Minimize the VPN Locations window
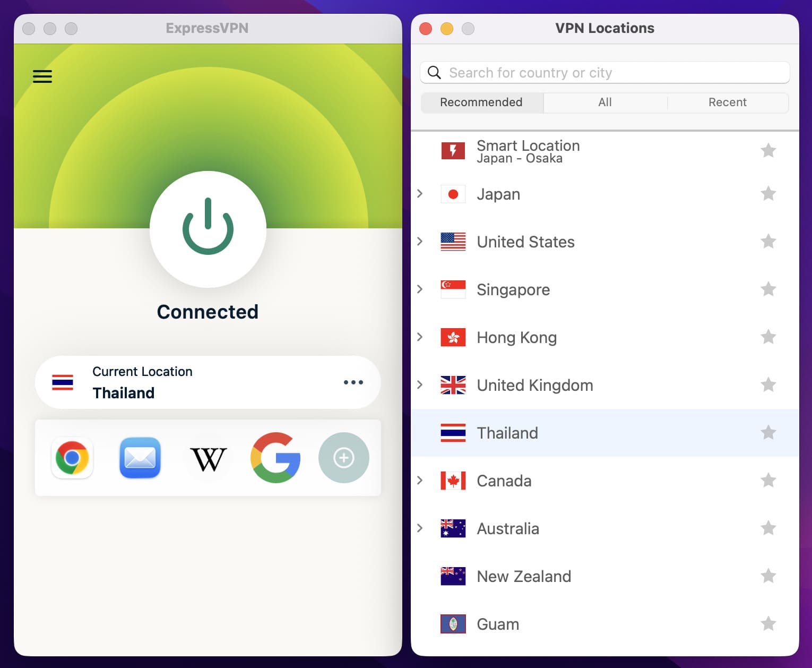 [447, 28]
